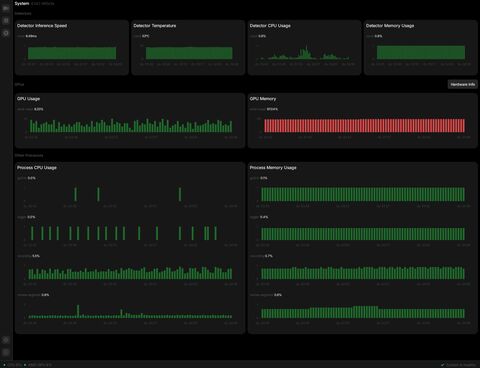Click first Process CPU Usage chart with three bars

tap(128, 194)
